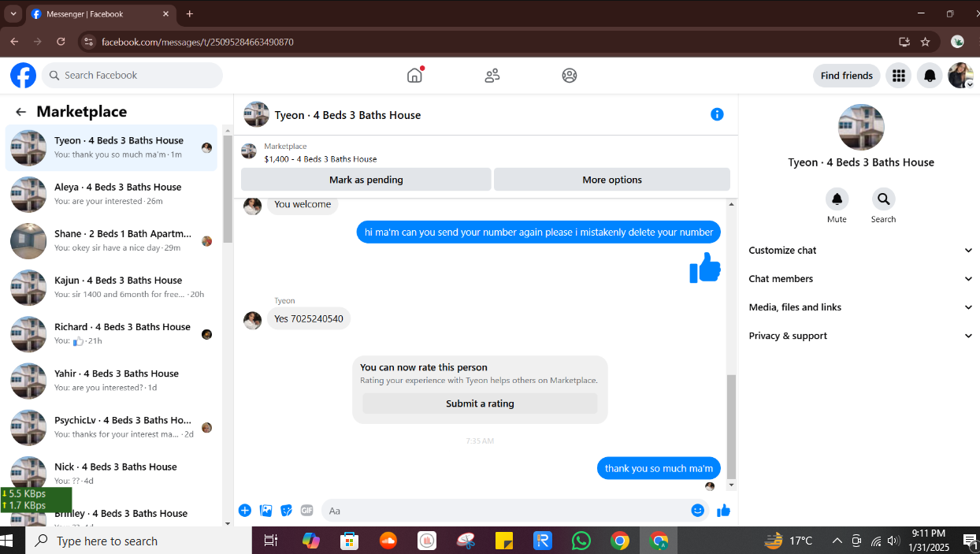Screen dimensions: 980x554
Task: Choose a sticker from the composer
Action: coord(287,511)
